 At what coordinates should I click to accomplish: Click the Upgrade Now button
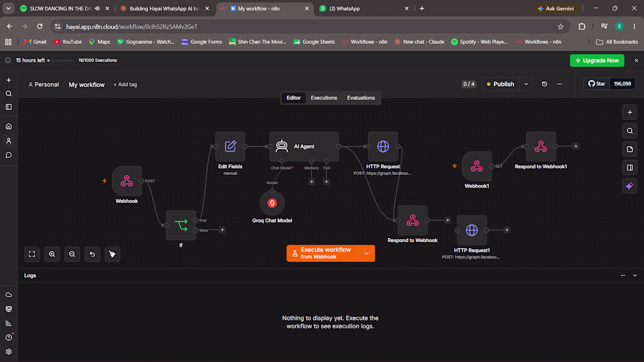597,60
